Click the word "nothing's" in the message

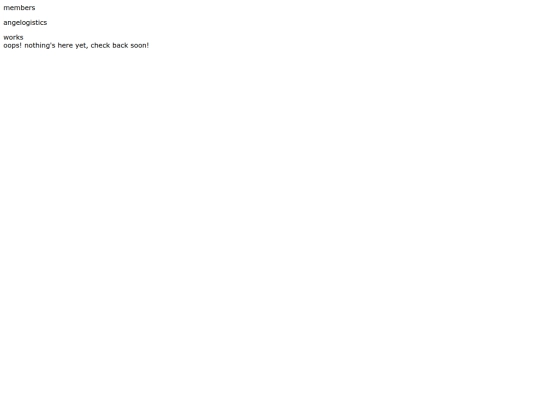pos(40,45)
